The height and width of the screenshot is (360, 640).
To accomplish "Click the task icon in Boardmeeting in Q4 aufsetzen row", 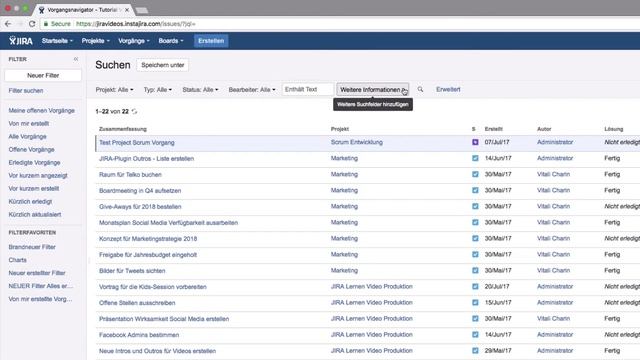I will tap(475, 190).
